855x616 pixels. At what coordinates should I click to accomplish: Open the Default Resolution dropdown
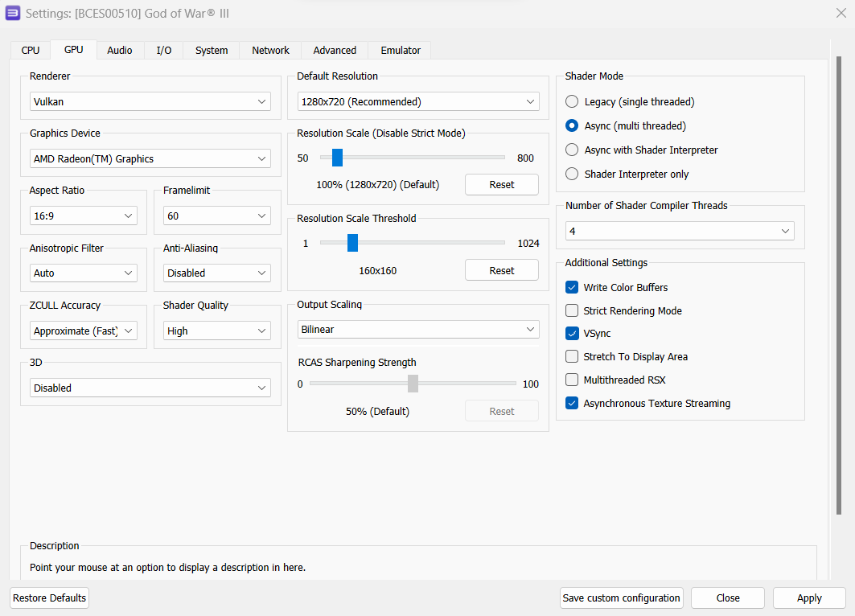click(x=418, y=101)
